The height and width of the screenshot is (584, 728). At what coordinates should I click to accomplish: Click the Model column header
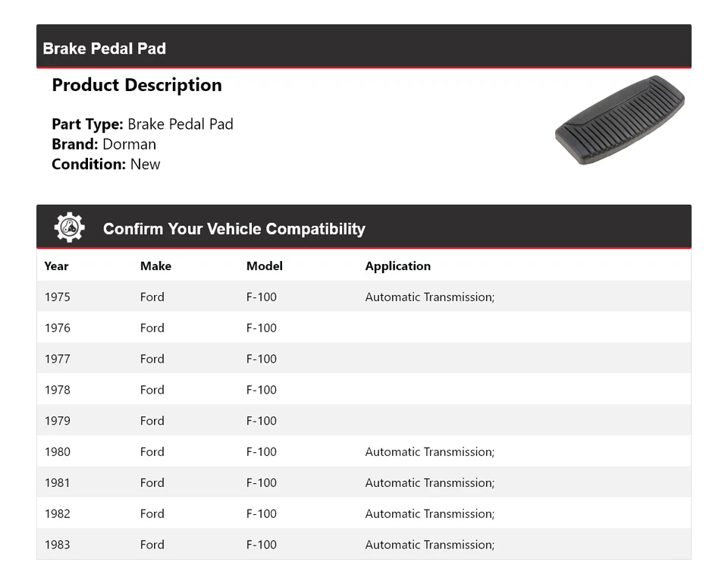pyautogui.click(x=264, y=266)
